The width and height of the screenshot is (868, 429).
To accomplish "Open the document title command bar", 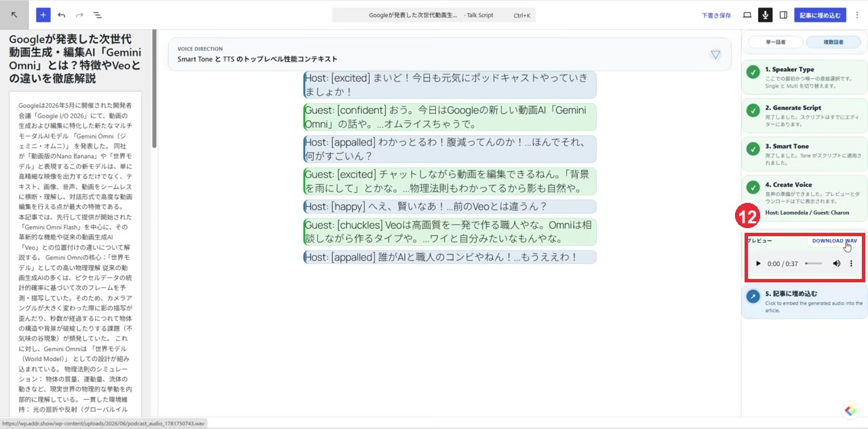I will 434,15.
